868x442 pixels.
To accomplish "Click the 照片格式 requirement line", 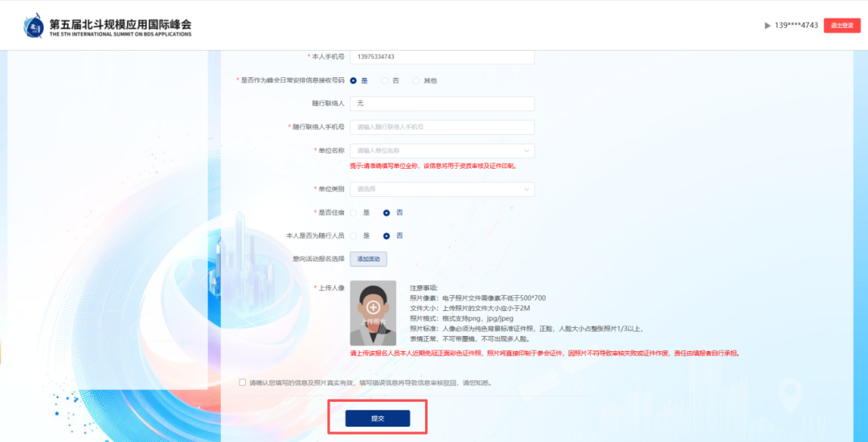I will (x=462, y=318).
